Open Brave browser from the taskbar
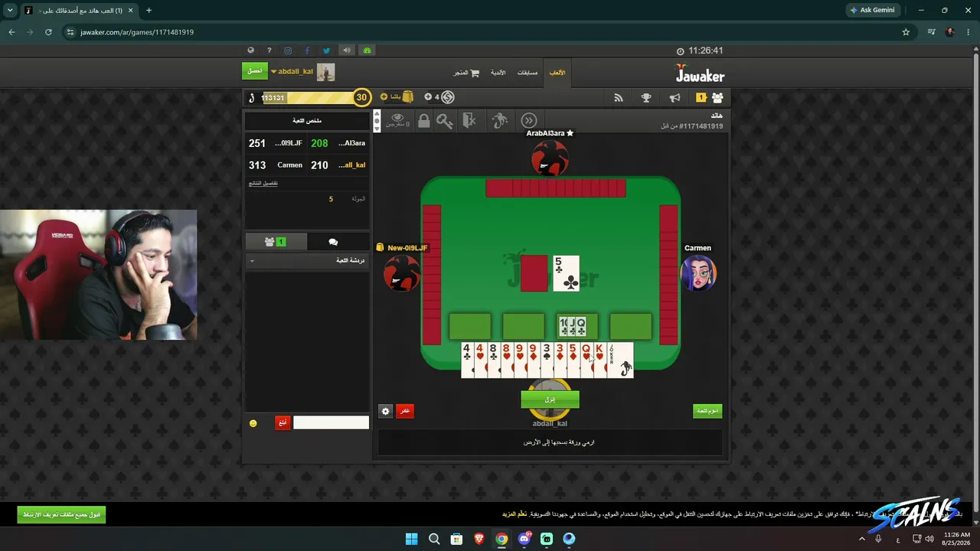 point(479,539)
